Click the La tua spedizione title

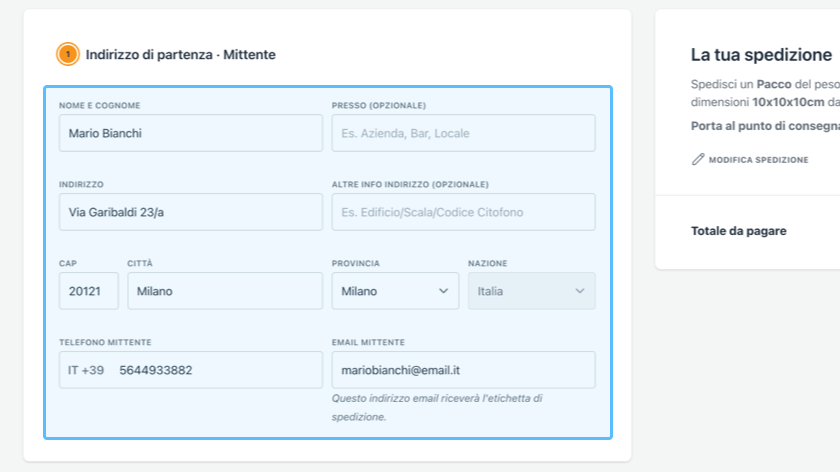click(760, 55)
